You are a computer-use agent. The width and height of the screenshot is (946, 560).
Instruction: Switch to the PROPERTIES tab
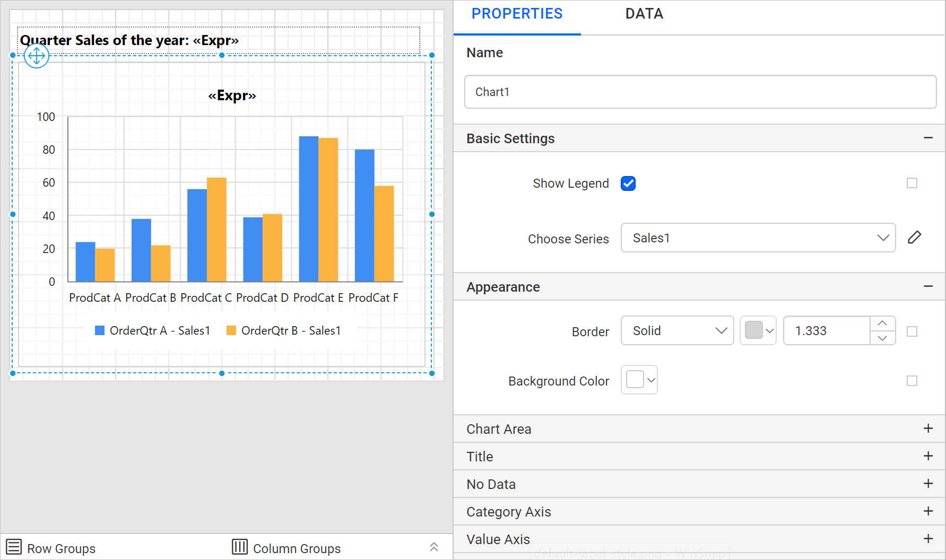click(x=517, y=14)
